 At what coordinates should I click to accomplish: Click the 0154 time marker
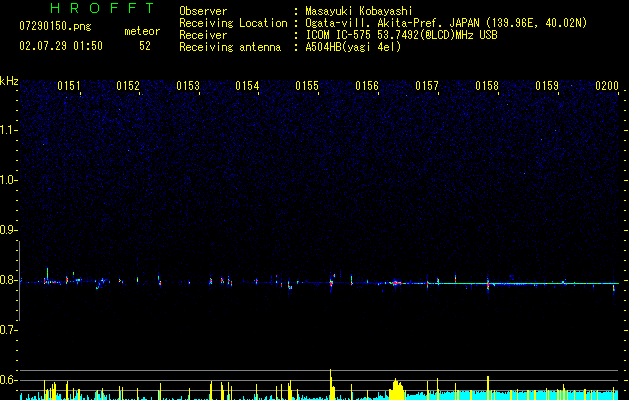[247, 86]
